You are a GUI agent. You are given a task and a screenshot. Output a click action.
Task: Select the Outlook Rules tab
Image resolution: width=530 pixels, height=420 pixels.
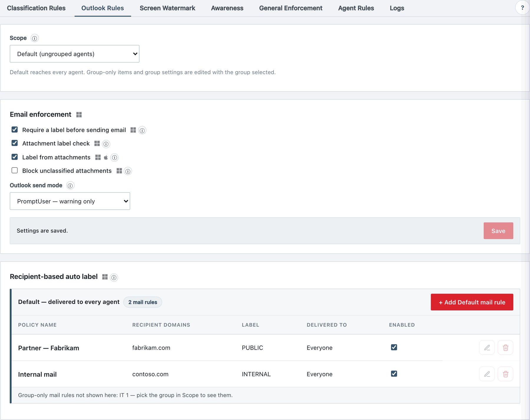tap(102, 8)
